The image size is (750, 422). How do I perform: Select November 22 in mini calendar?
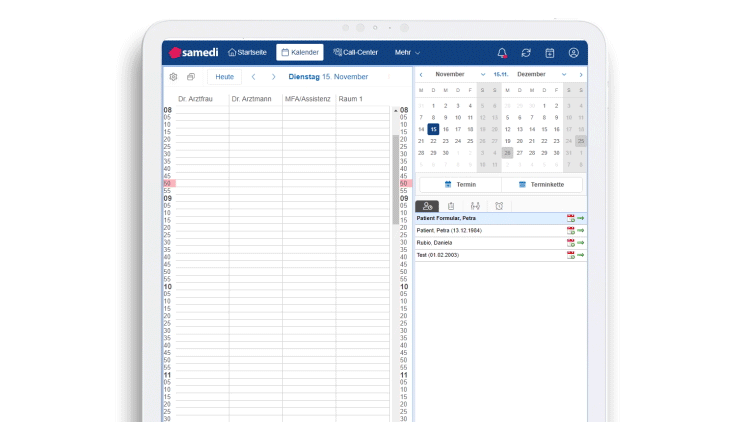[x=433, y=141]
